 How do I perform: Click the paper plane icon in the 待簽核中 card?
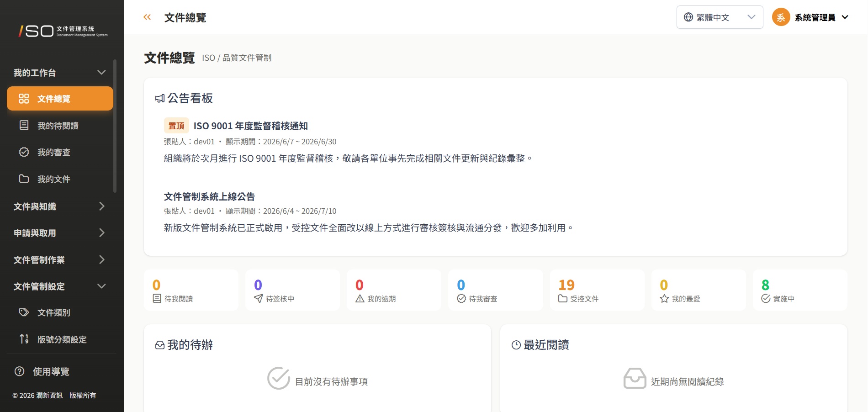point(258,298)
